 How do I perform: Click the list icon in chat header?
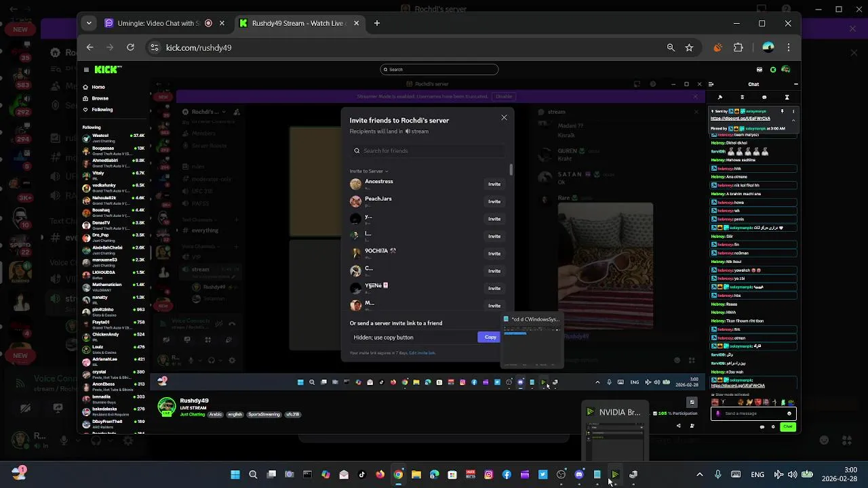pyautogui.click(x=742, y=98)
